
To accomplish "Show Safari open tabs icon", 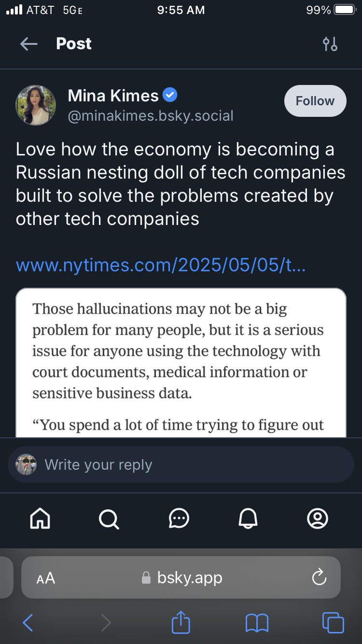I will coord(333,622).
